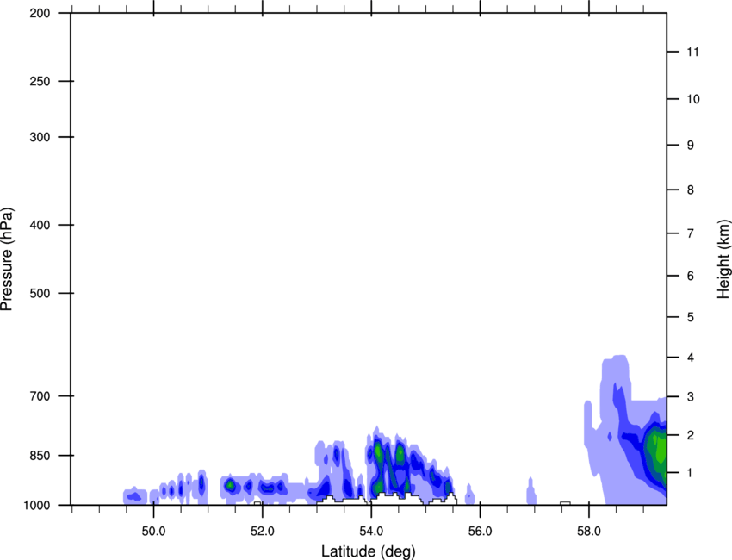This screenshot has height=560, width=732.
Task: Click the 5 km height label
Action: click(x=691, y=318)
